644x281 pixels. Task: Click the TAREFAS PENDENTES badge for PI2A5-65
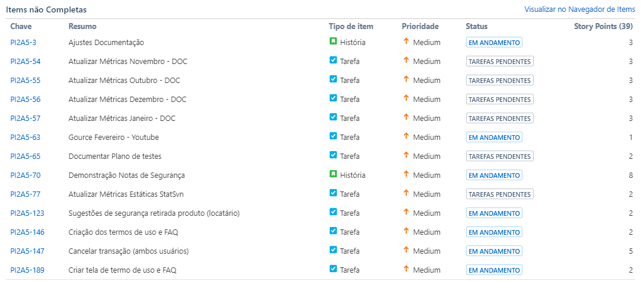point(500,157)
